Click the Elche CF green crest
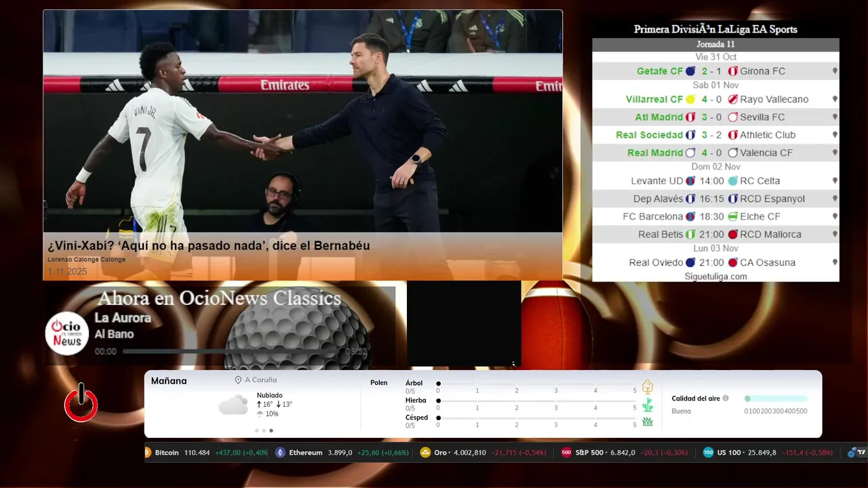 coord(732,217)
